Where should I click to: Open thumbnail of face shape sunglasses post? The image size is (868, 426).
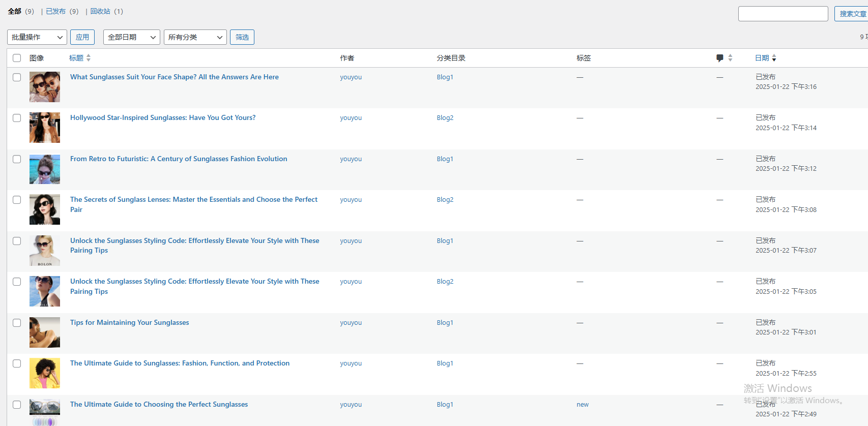point(45,87)
